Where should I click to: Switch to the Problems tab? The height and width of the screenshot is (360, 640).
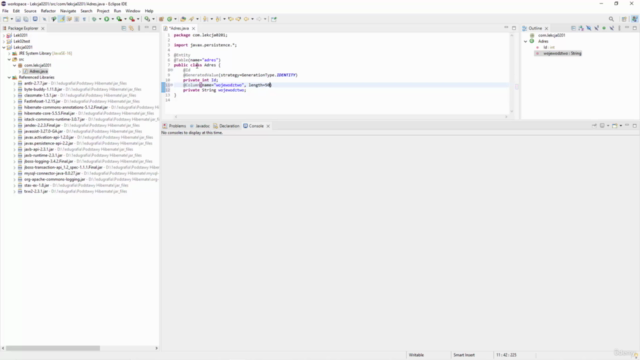pos(174,126)
